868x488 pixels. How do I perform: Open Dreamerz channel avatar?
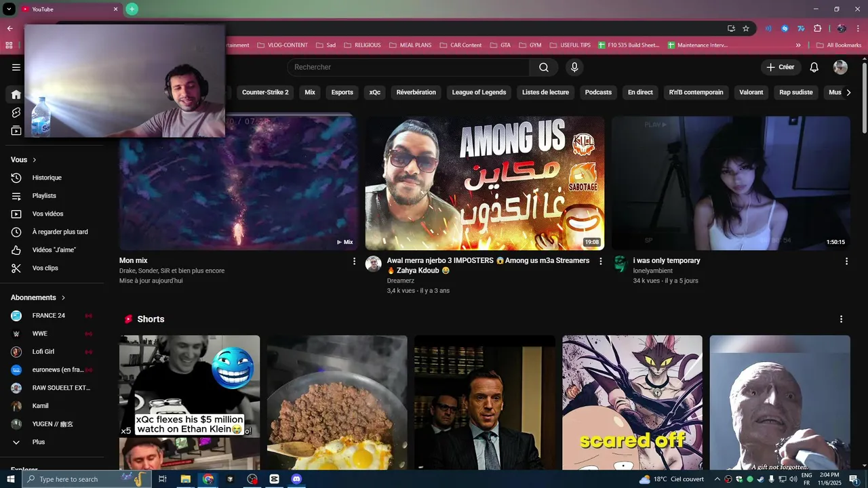[x=374, y=264]
